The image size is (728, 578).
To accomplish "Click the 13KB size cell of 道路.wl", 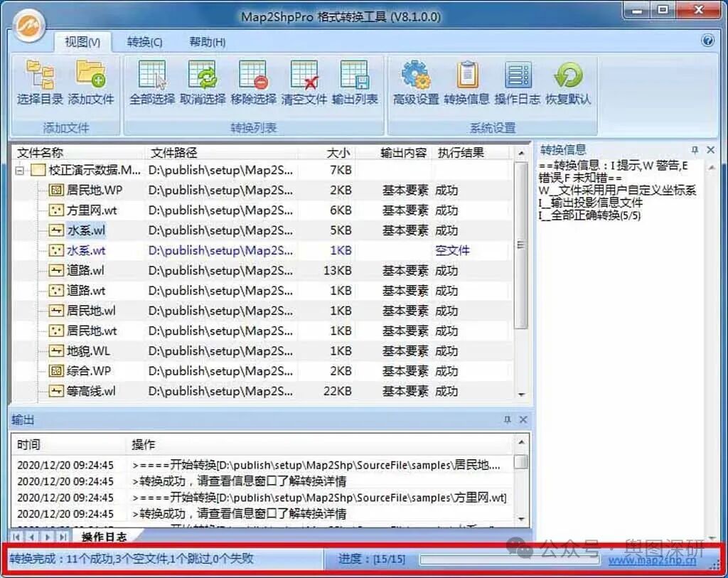I will point(337,271).
